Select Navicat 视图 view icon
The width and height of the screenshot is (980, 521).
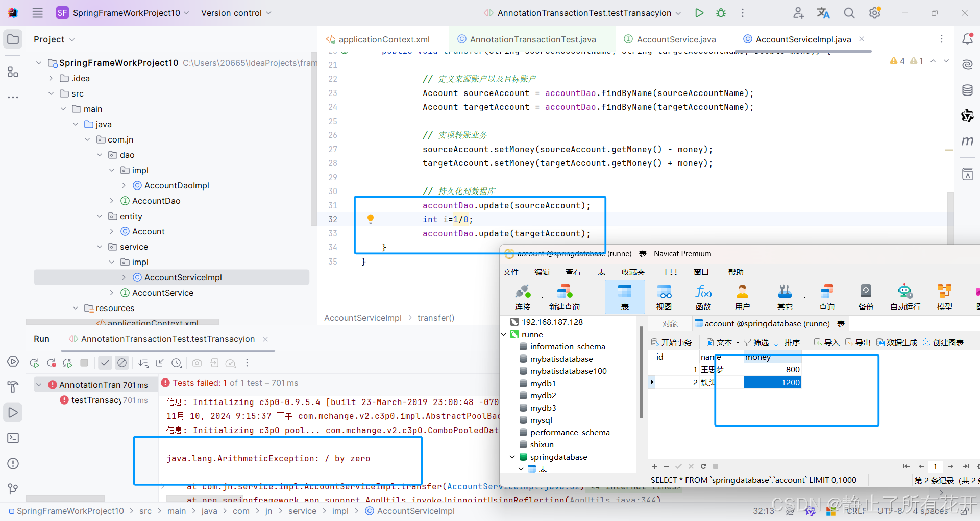pyautogui.click(x=664, y=298)
